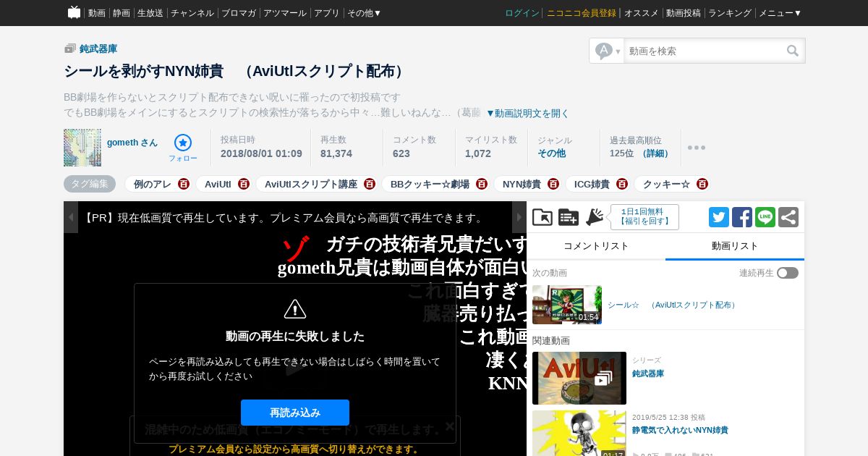Open アツマール in top navigation
This screenshot has height=456, width=868.
(285, 13)
